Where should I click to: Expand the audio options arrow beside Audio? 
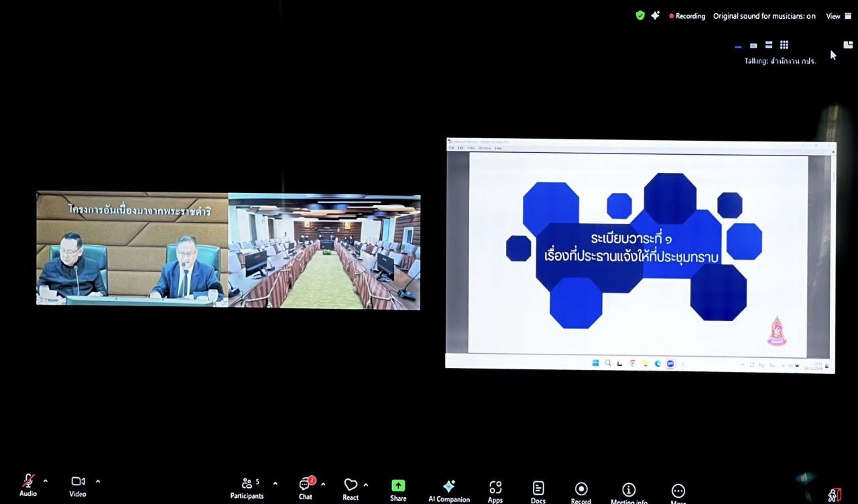tap(46, 481)
